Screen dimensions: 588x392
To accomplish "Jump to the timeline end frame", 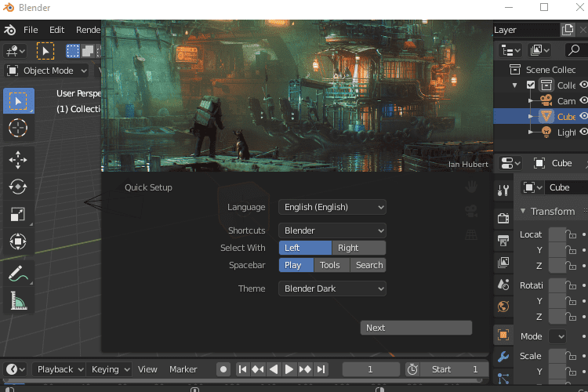I will coord(321,369).
